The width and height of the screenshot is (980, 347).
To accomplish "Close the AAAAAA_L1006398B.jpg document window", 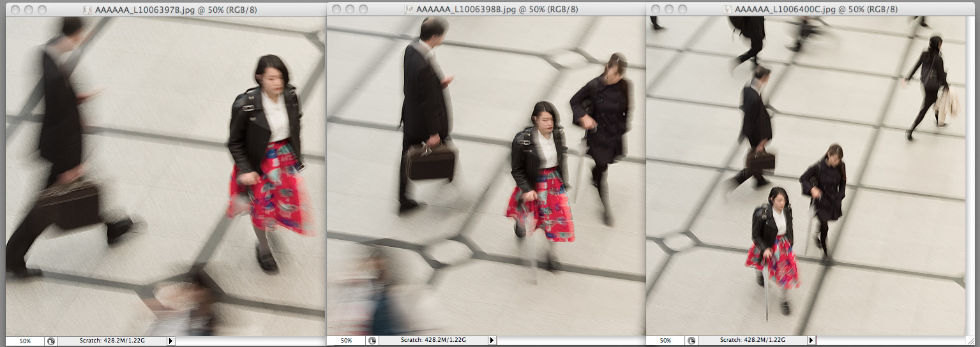I will click(336, 10).
